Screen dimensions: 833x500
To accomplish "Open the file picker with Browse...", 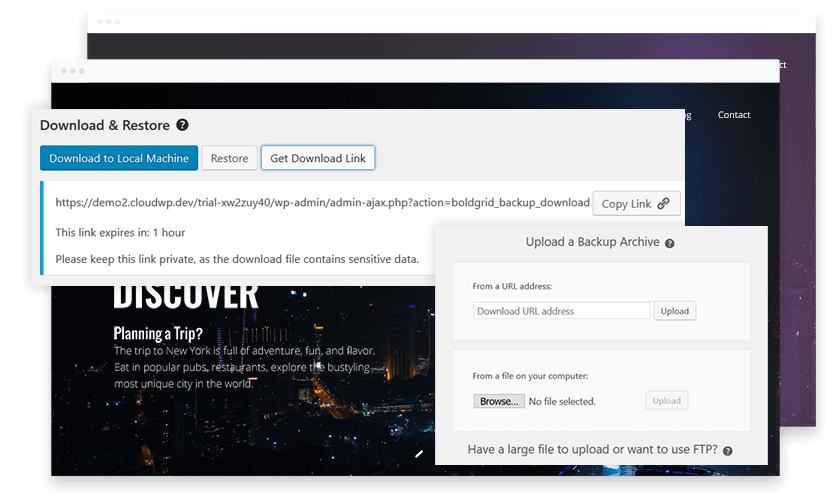I will (499, 401).
